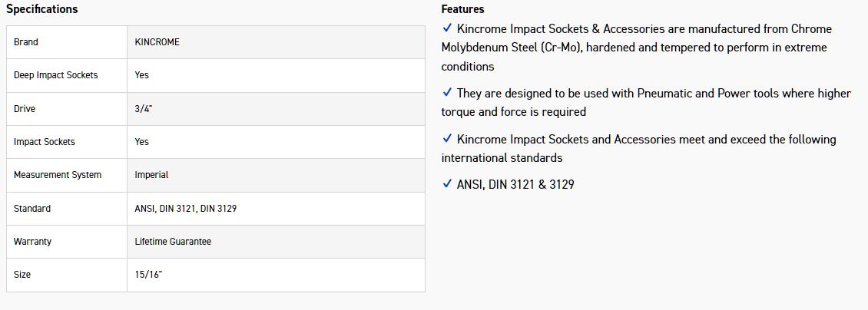The height and width of the screenshot is (310, 868).
Task: Click the checkmark before ANSI, DIN 3121 & 3129
Action: point(447,184)
